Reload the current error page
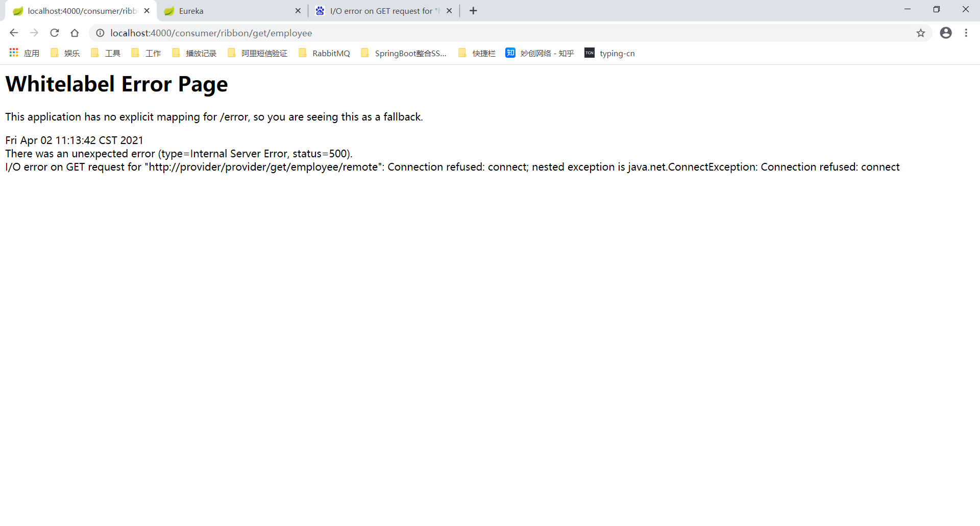Viewport: 980px width, 526px height. coord(54,33)
